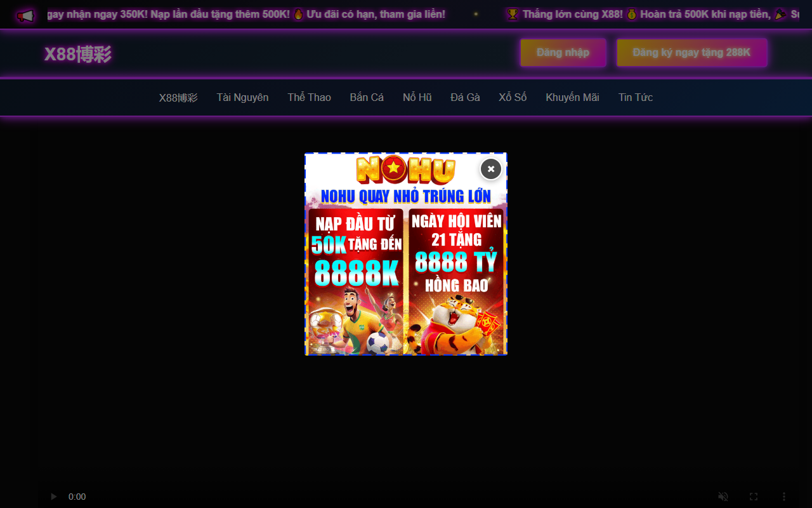Open the Tài Nguyên menu item
Screen dimensions: 812x508
tap(242, 97)
